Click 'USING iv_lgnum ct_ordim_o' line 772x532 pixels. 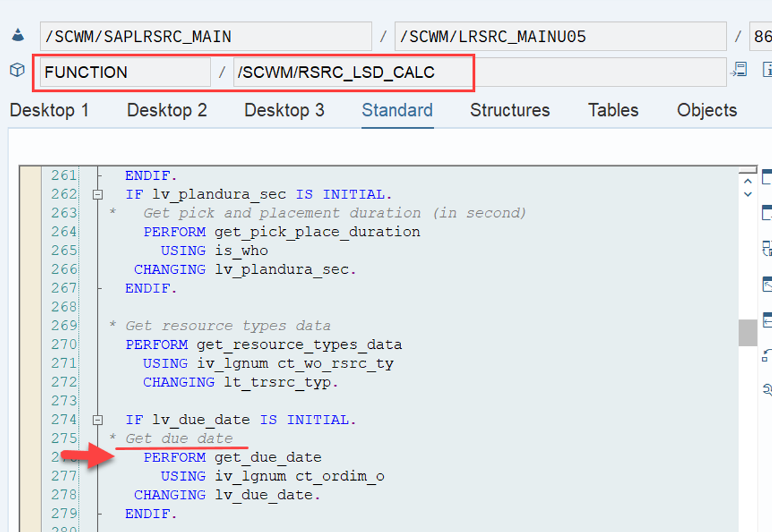tap(272, 476)
